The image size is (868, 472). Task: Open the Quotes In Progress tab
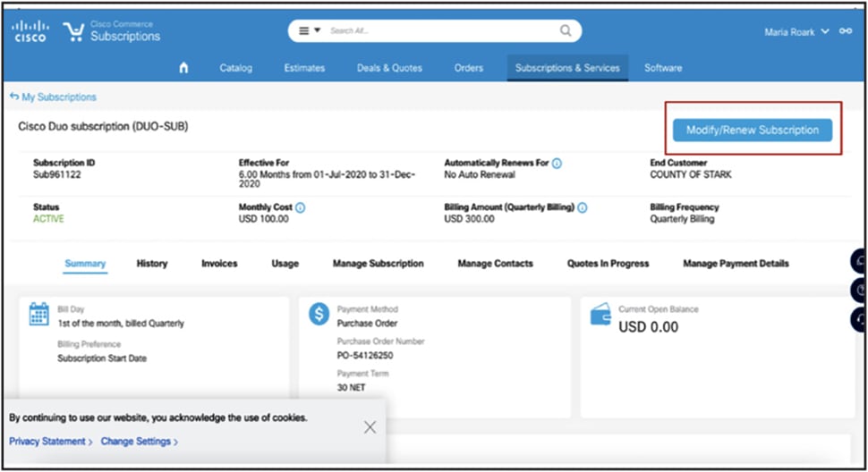(608, 264)
